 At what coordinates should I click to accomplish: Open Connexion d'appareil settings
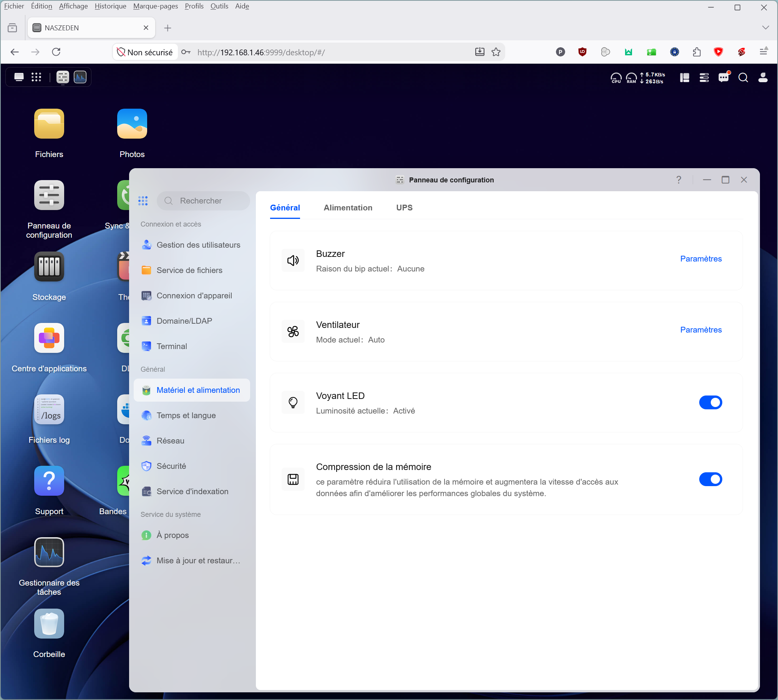[x=192, y=296]
